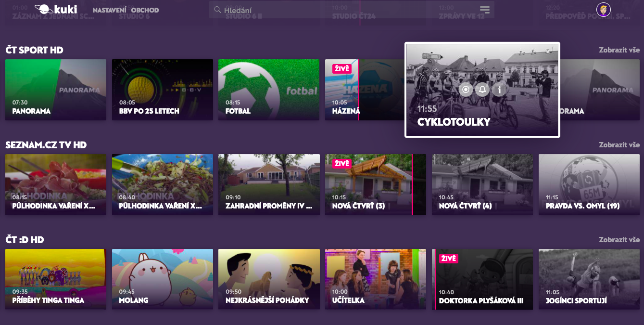
Task: Open first Půlhodinka vaření at 08:15
Action: click(56, 184)
